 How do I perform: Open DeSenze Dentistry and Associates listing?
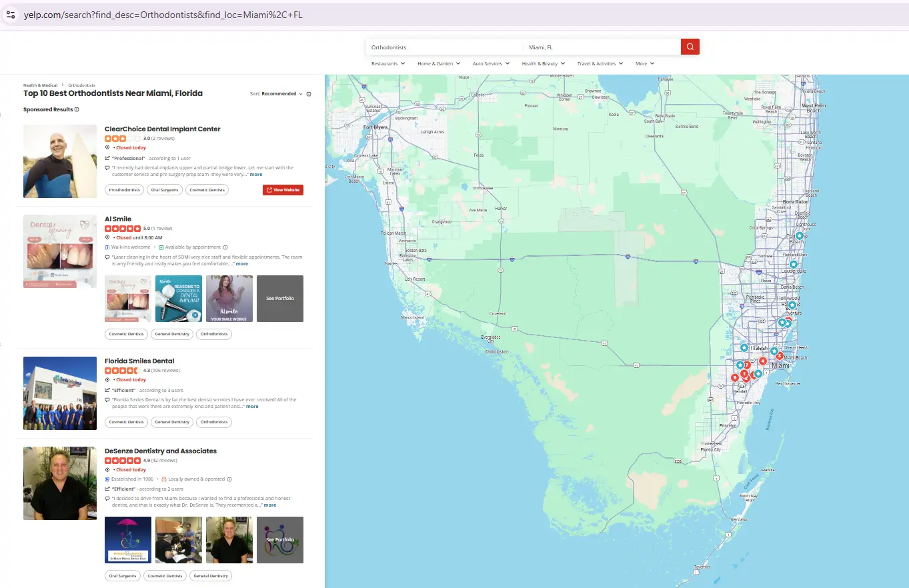pos(161,451)
